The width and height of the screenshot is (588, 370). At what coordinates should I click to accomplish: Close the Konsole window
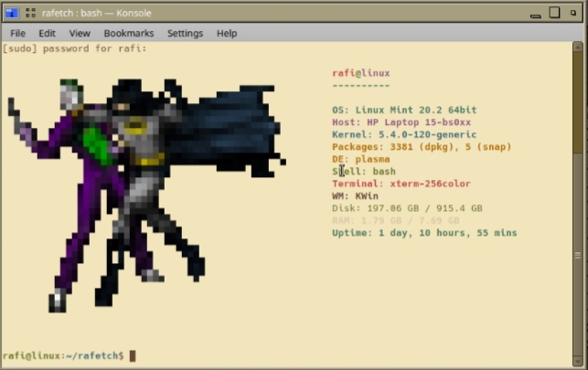(573, 13)
